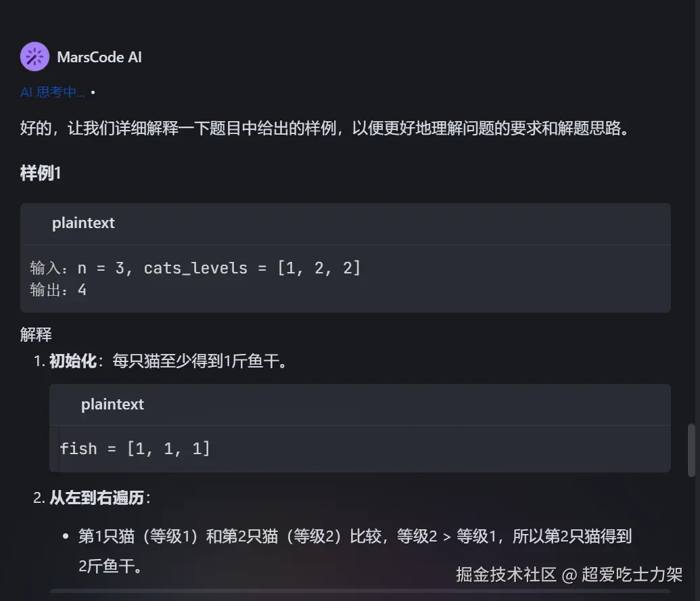Click the bold 从左到右遍历 step title

pyautogui.click(x=96, y=498)
